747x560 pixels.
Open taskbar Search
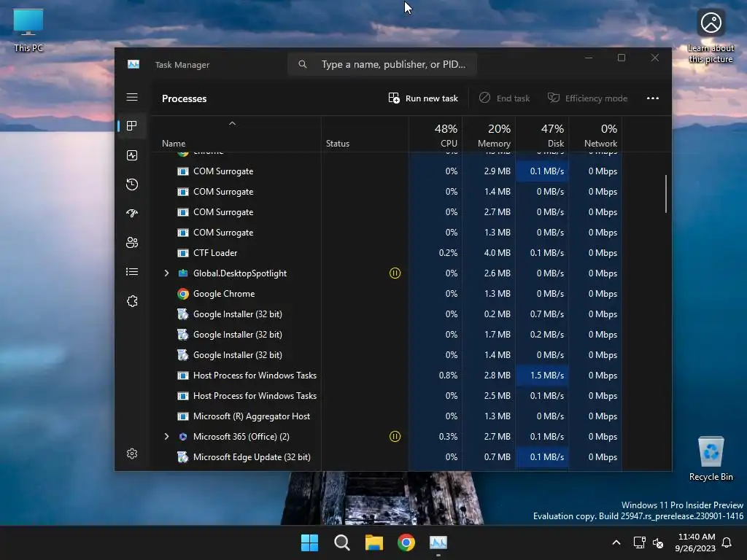tap(342, 542)
